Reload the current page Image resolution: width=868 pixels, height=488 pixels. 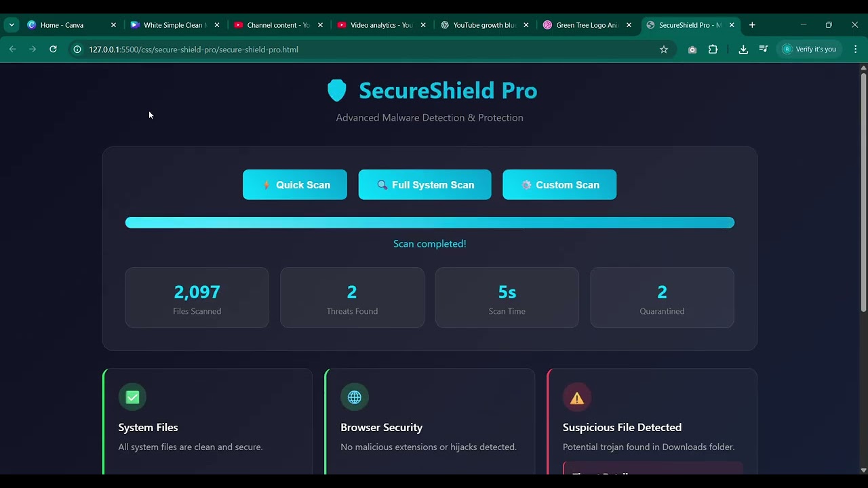point(53,49)
